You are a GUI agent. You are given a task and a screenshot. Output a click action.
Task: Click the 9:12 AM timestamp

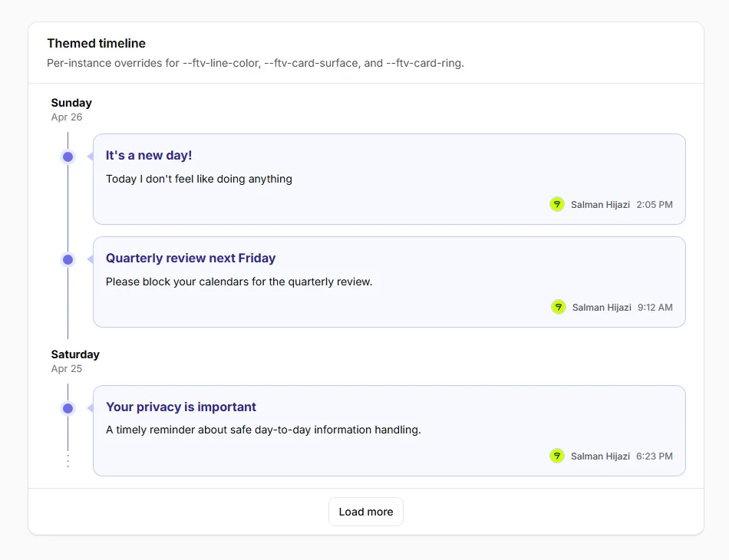click(x=655, y=307)
